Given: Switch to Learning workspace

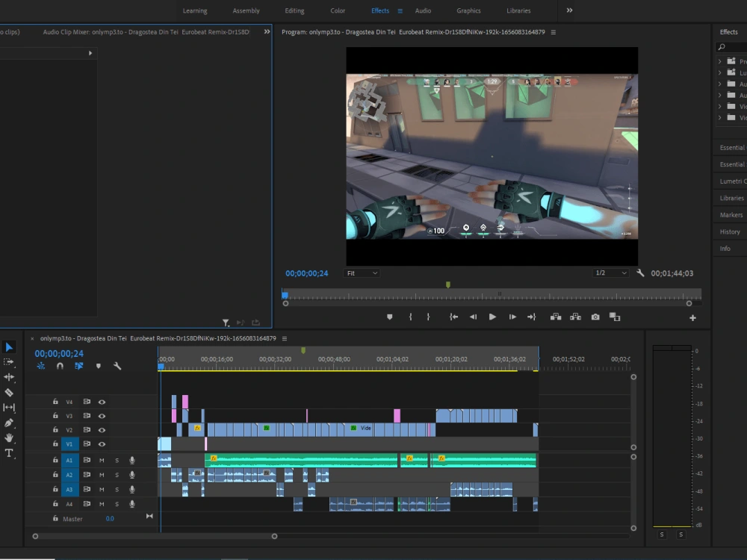Looking at the screenshot, I should 195,10.
